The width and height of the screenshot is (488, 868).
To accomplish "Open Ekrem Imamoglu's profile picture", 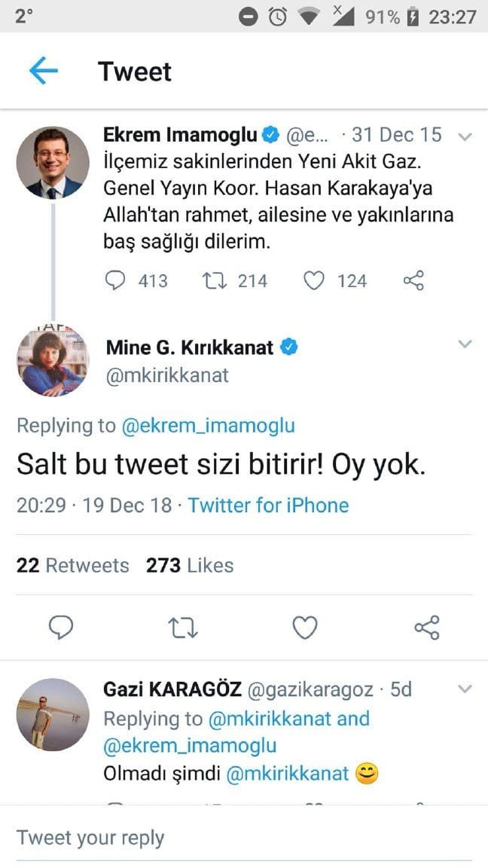I will (x=53, y=163).
